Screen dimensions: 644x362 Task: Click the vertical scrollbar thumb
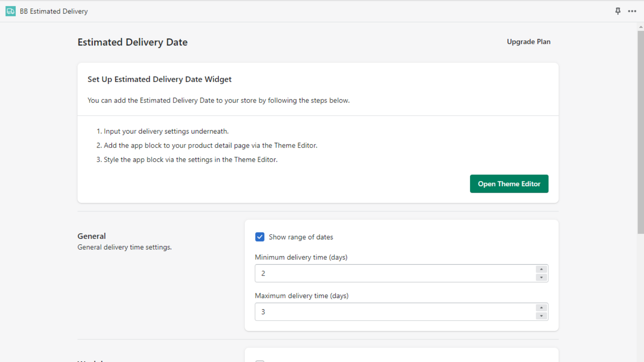(x=640, y=133)
